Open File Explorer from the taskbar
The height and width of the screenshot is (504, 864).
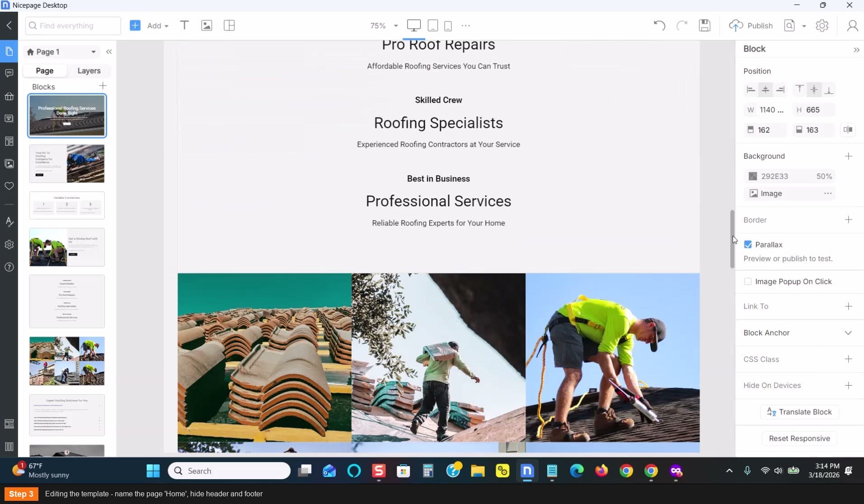[478, 471]
